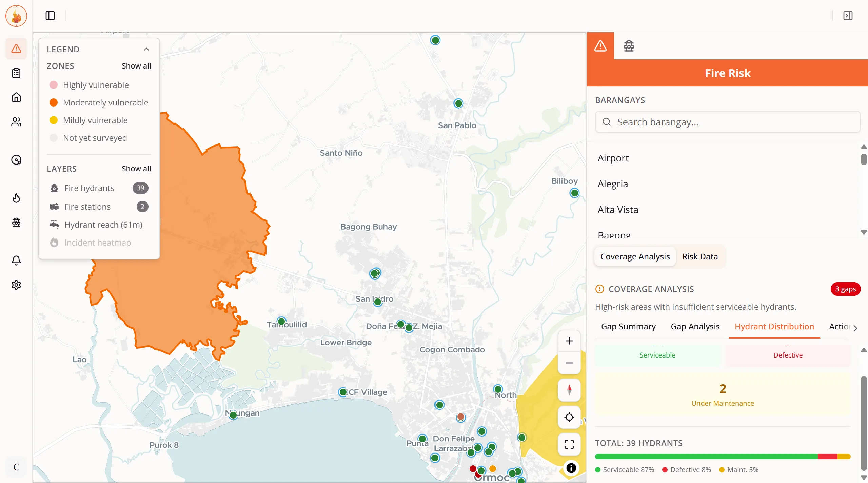
Task: Collapse the right panel icon
Action: (x=848, y=16)
